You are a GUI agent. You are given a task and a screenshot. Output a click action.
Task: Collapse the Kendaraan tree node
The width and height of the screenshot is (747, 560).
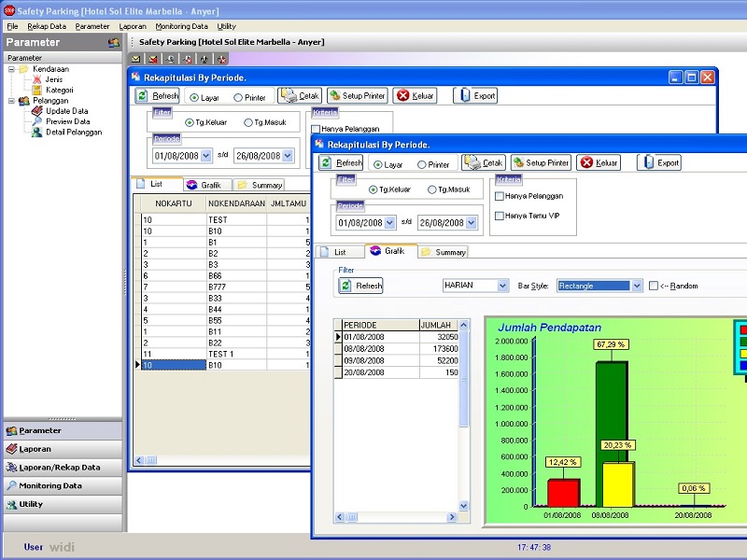(x=11, y=69)
